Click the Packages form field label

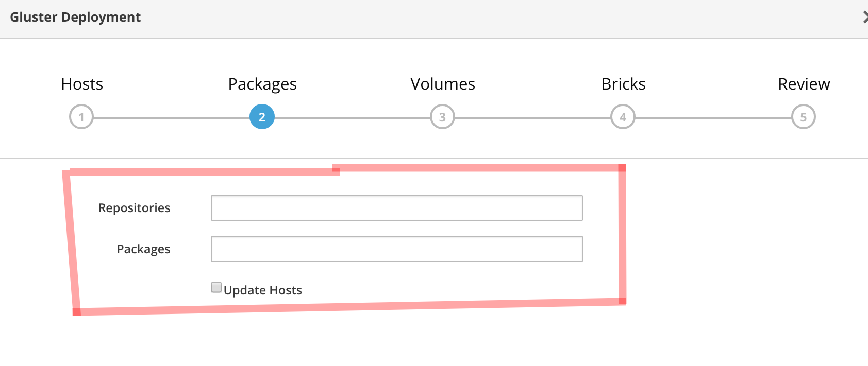coord(143,249)
